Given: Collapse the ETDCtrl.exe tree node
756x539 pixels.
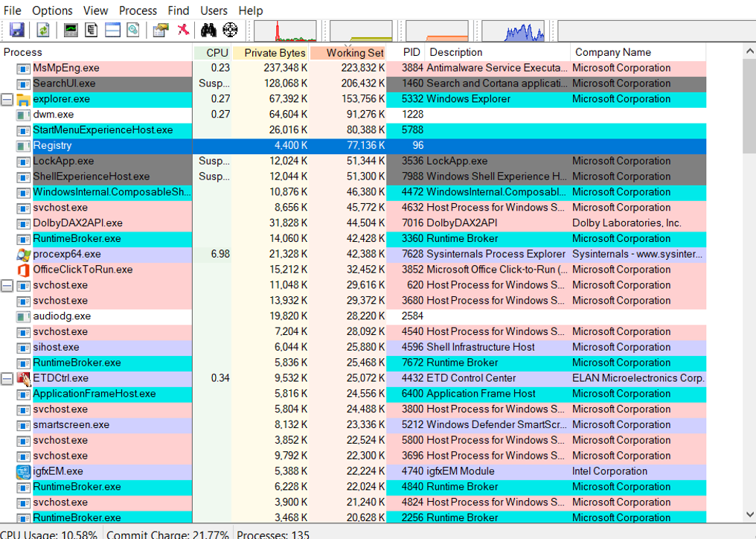Looking at the screenshot, I should pyautogui.click(x=7, y=379).
